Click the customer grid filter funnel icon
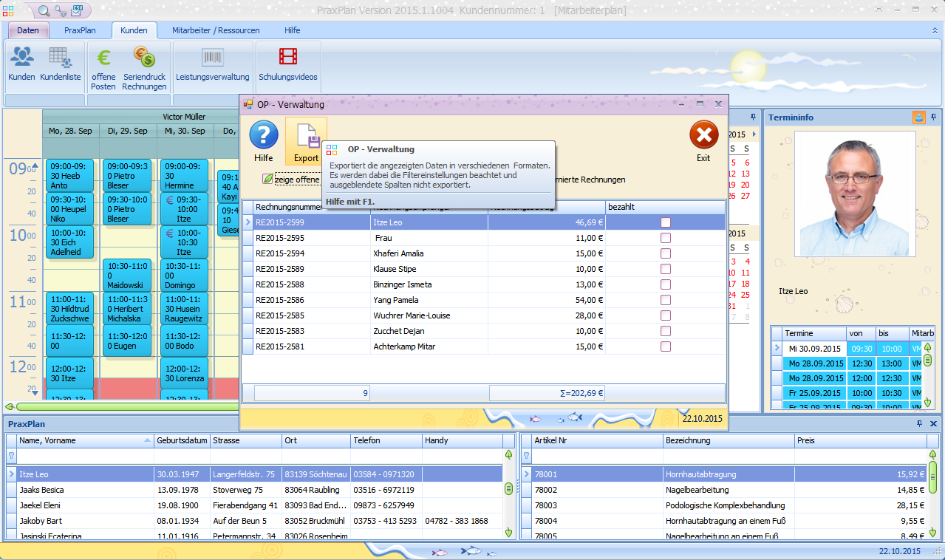The height and width of the screenshot is (560, 945). point(11,456)
